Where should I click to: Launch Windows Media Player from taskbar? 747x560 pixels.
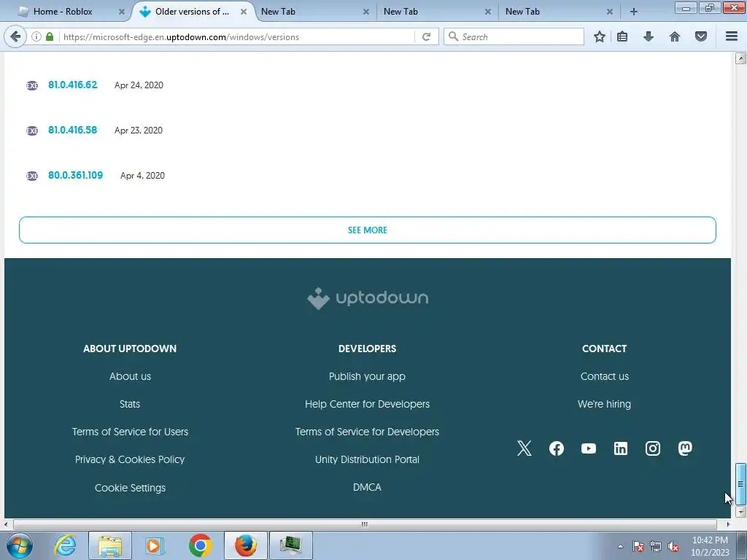point(155,545)
